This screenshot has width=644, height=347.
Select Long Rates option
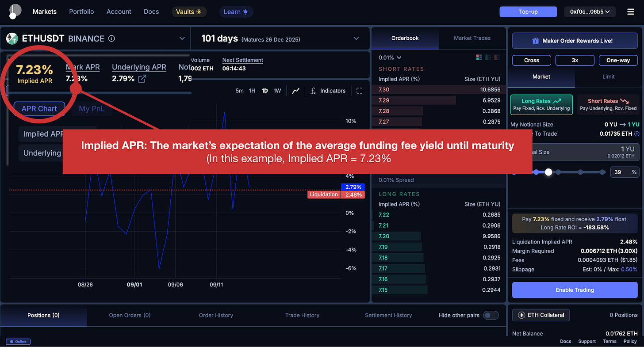(x=541, y=105)
